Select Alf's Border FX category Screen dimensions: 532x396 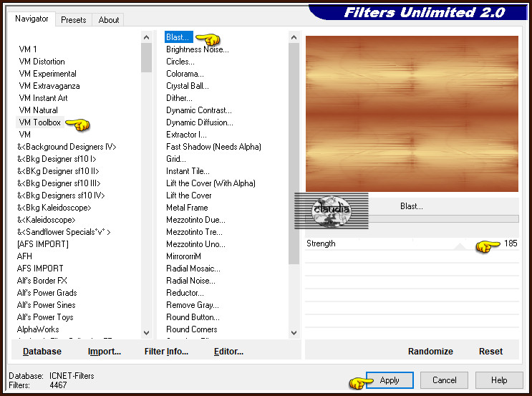[x=42, y=281]
